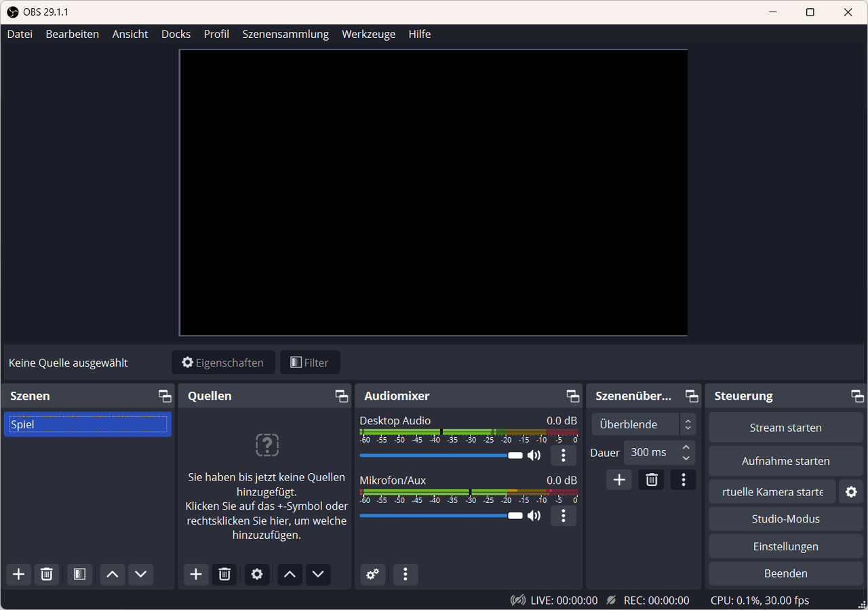Remove source with trash icon in Quellen
Viewport: 868px width, 610px height.
pos(224,574)
